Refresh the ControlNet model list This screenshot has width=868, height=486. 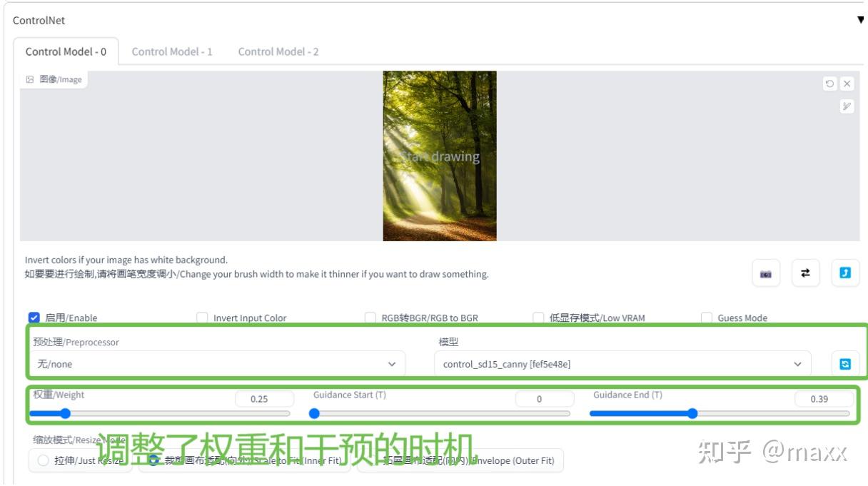(844, 363)
